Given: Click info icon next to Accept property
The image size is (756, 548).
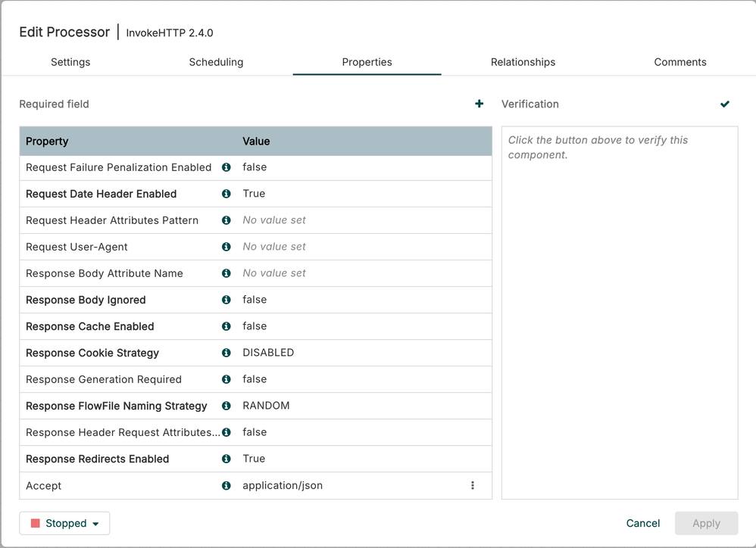Looking at the screenshot, I should [226, 485].
